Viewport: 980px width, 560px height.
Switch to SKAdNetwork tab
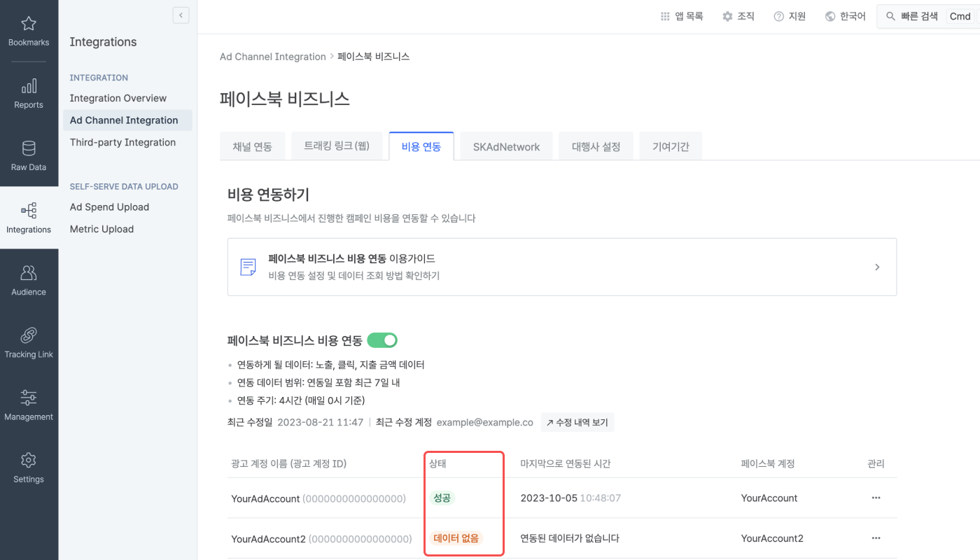point(506,147)
